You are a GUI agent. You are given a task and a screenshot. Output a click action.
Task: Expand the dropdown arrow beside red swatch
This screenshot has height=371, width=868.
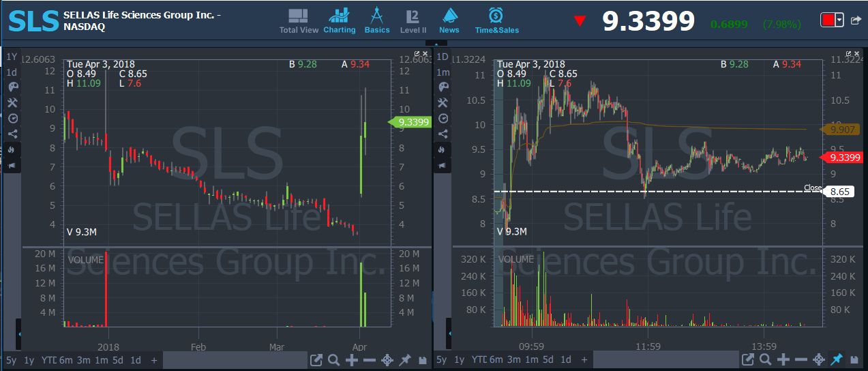pyautogui.click(x=839, y=20)
